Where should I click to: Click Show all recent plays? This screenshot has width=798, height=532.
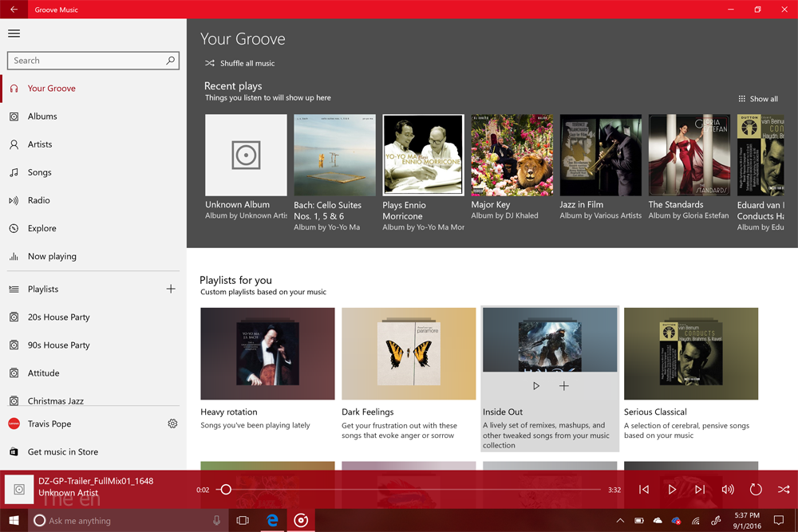tap(758, 99)
